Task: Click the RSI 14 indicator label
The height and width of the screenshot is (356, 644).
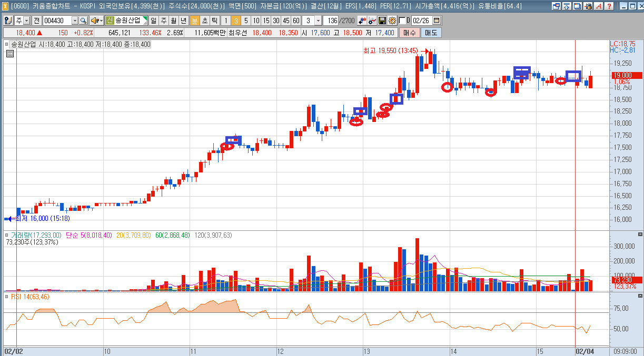Action: tap(30, 297)
